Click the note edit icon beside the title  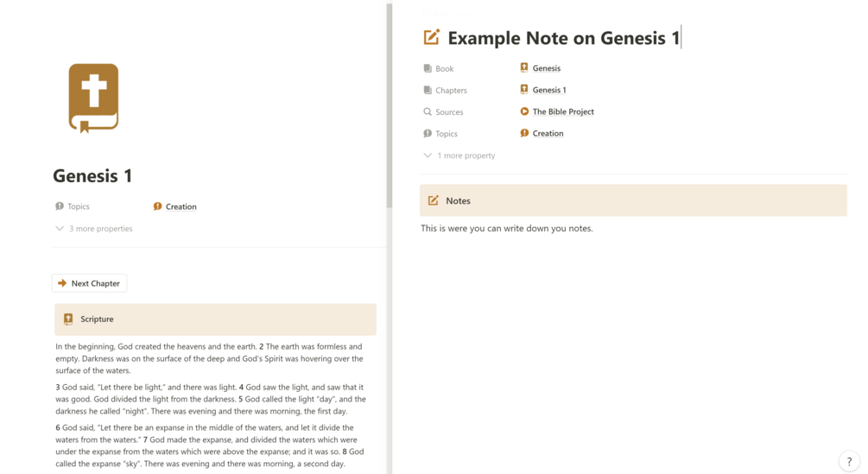432,37
